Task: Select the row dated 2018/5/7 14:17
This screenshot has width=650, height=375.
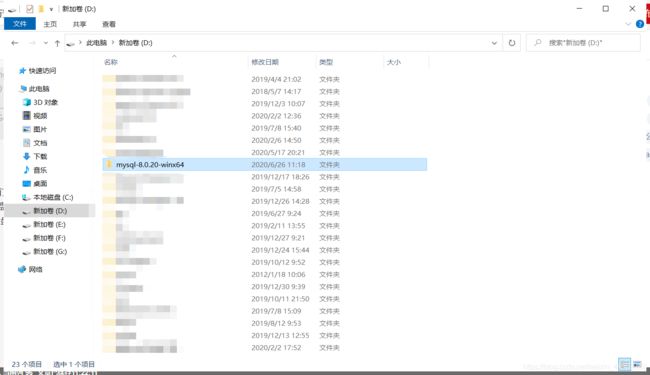Action: [265, 91]
